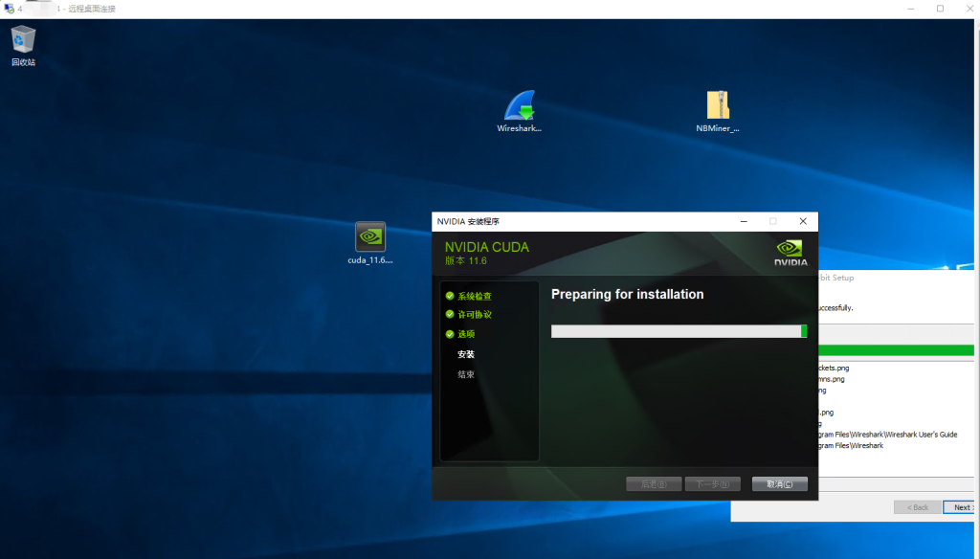The image size is (980, 559).
Task: Click the 版本 11.6 version text
Action: point(466,260)
